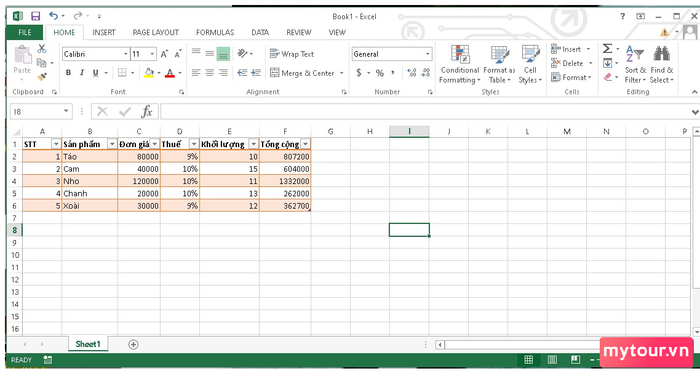Decrease decimal places
Viewport: 700px width, 376px height.
coord(426,73)
